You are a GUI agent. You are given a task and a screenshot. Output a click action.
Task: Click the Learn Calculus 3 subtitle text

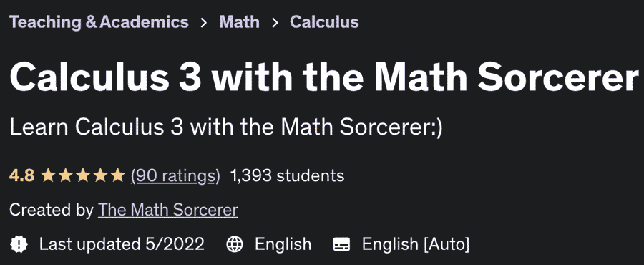tap(226, 127)
